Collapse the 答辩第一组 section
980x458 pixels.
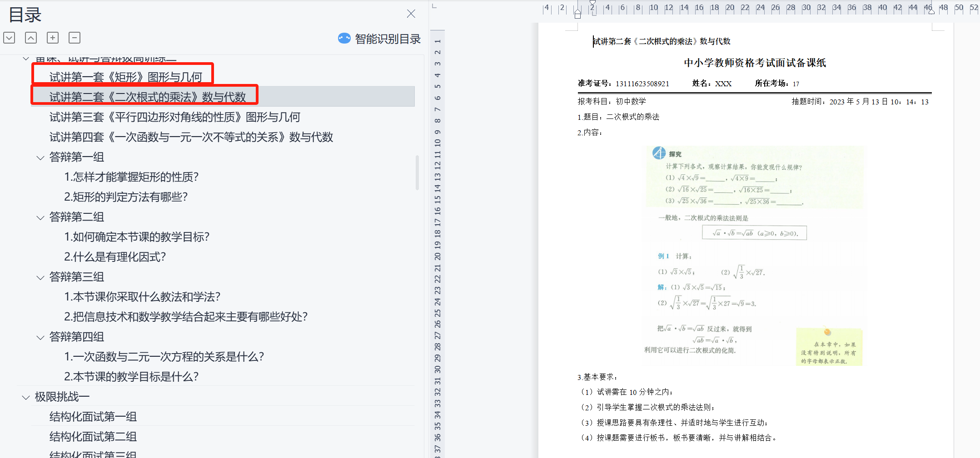click(40, 158)
